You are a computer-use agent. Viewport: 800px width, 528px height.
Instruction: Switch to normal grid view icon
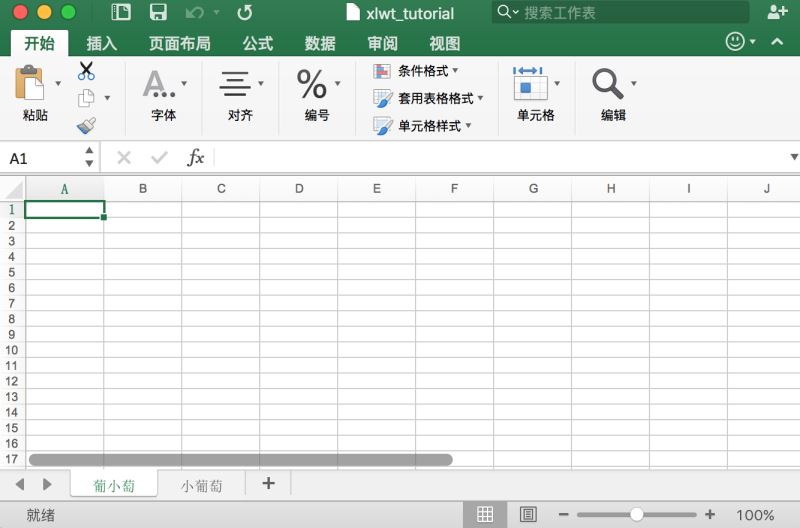(485, 514)
